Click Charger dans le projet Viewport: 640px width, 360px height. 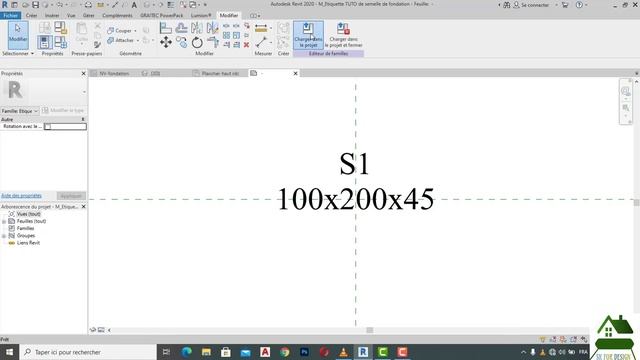(x=308, y=35)
